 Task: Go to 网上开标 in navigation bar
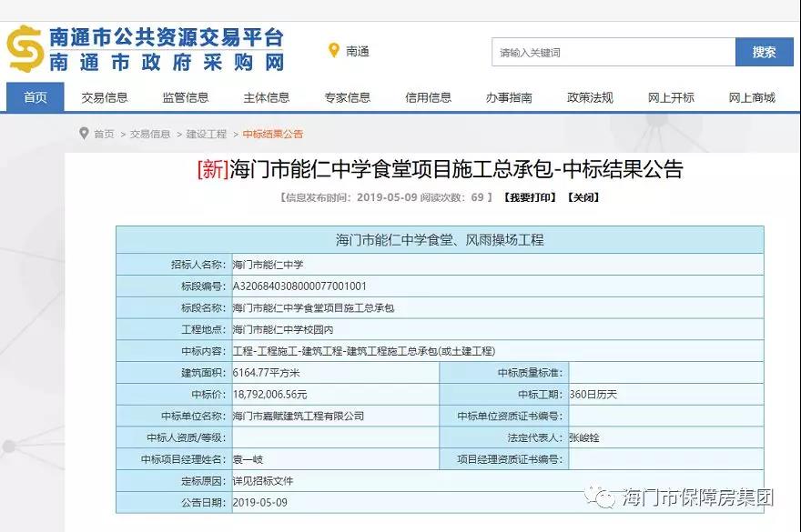click(x=671, y=98)
